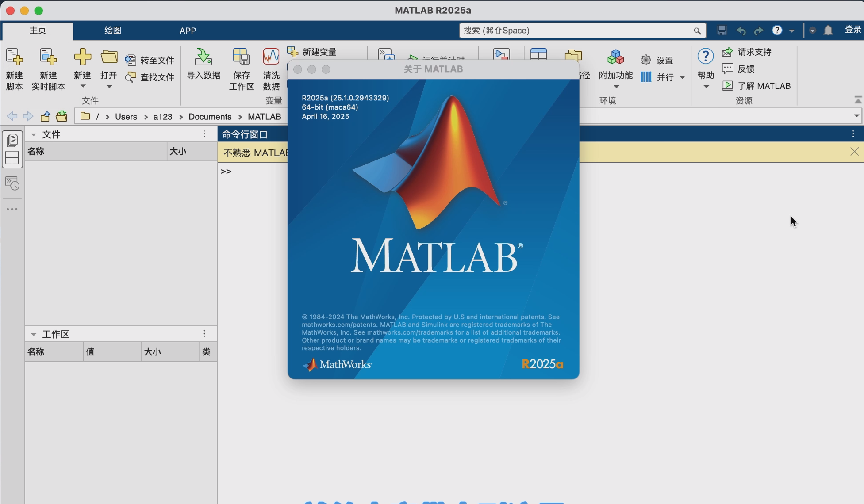Image resolution: width=864 pixels, height=504 pixels.
Task: Click the Find Files (查找文件) icon
Action: click(131, 77)
